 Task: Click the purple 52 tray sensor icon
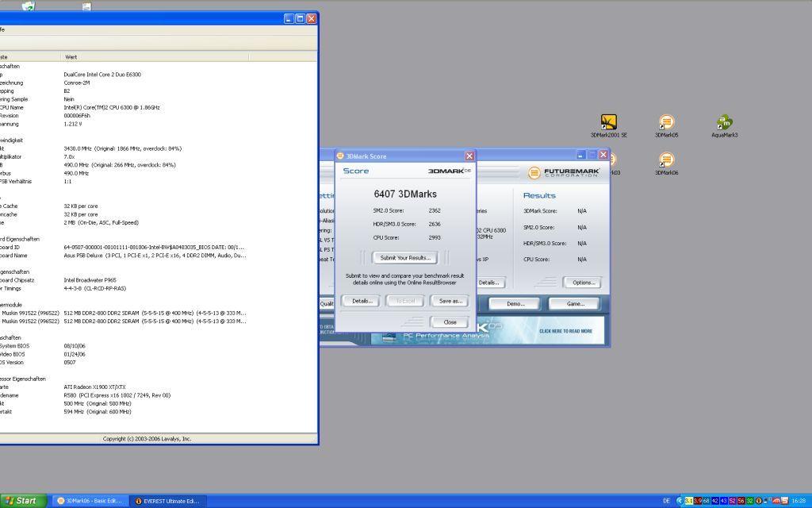(x=732, y=501)
